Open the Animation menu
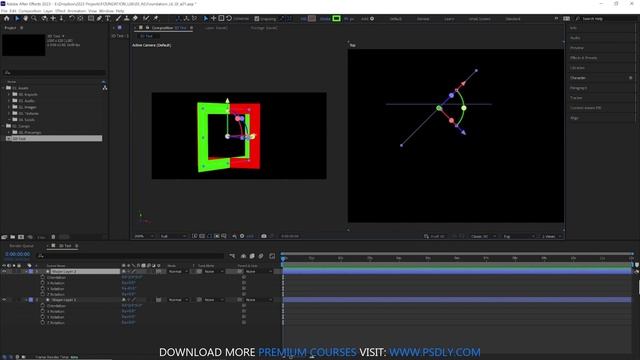 coord(77,11)
